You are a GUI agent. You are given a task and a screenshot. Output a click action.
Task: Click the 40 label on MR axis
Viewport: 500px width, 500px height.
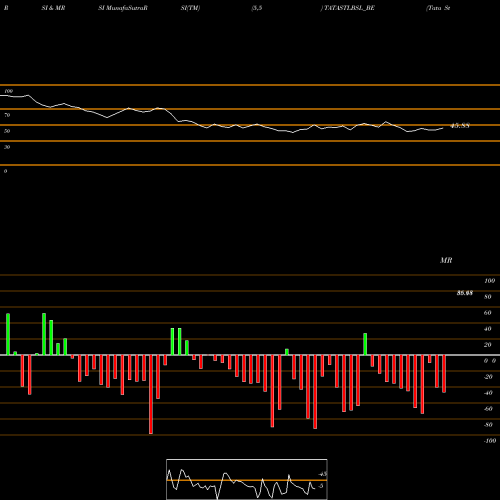click(487, 329)
